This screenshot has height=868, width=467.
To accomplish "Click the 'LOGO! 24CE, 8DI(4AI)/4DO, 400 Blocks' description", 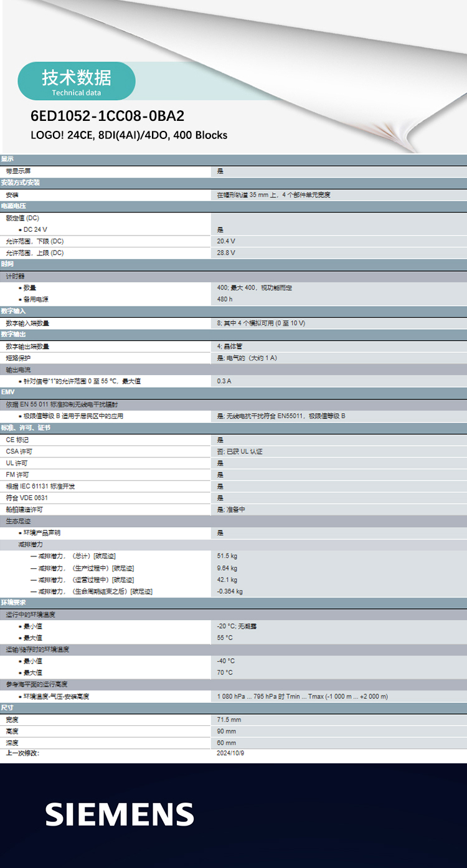I will click(129, 135).
